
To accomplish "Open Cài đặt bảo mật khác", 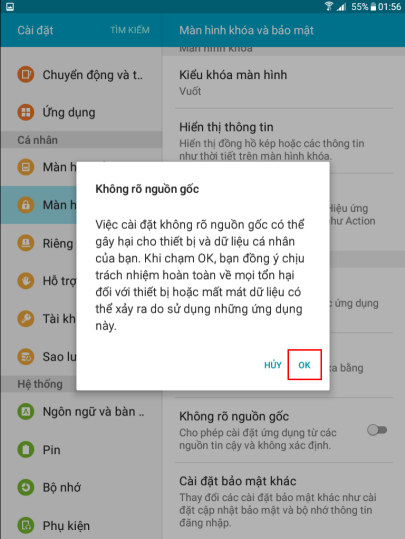I will coord(284,501).
